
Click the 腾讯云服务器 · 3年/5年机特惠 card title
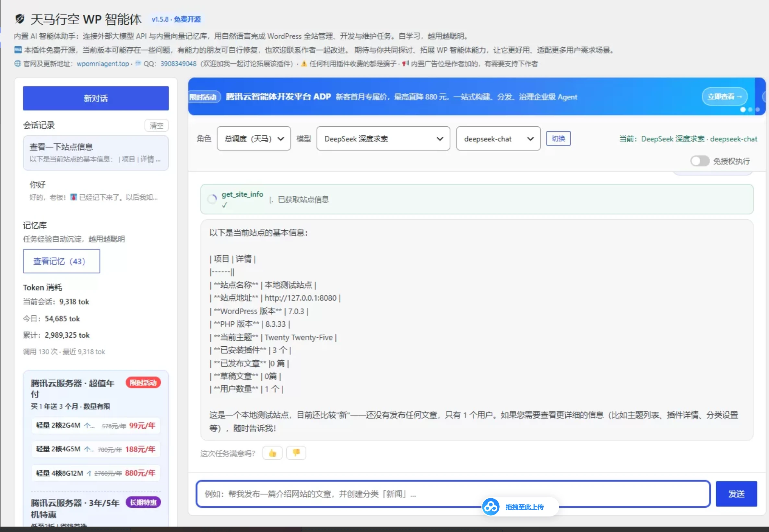[75, 508]
